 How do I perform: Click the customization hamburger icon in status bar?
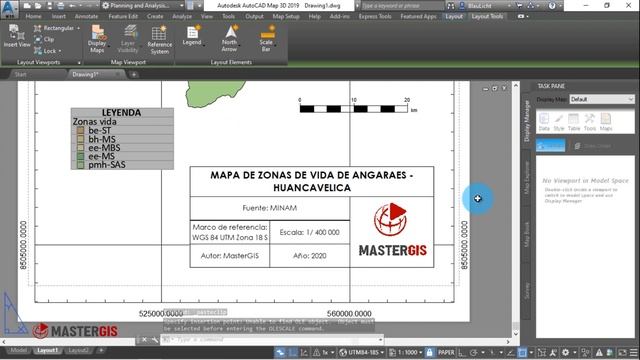[634, 352]
